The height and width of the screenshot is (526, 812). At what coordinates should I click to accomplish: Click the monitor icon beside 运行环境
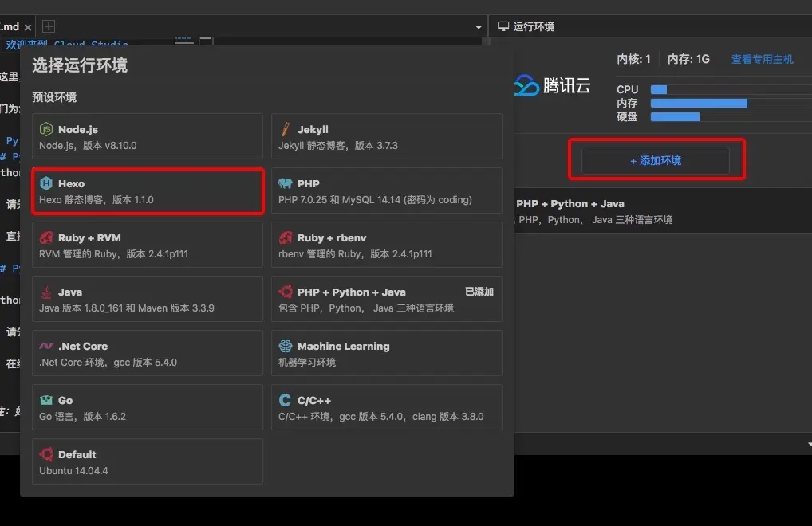click(503, 26)
